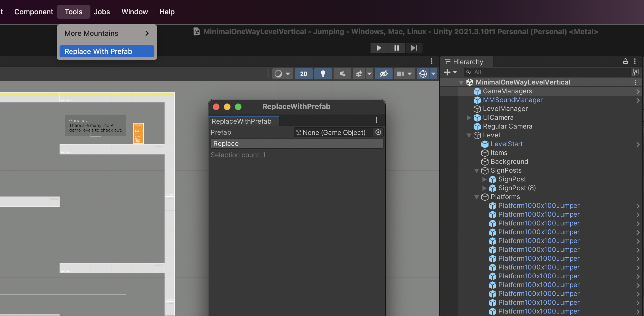Open ReplaceWithPrefab tab options menu
This screenshot has width=644, height=316.
coord(376,120)
